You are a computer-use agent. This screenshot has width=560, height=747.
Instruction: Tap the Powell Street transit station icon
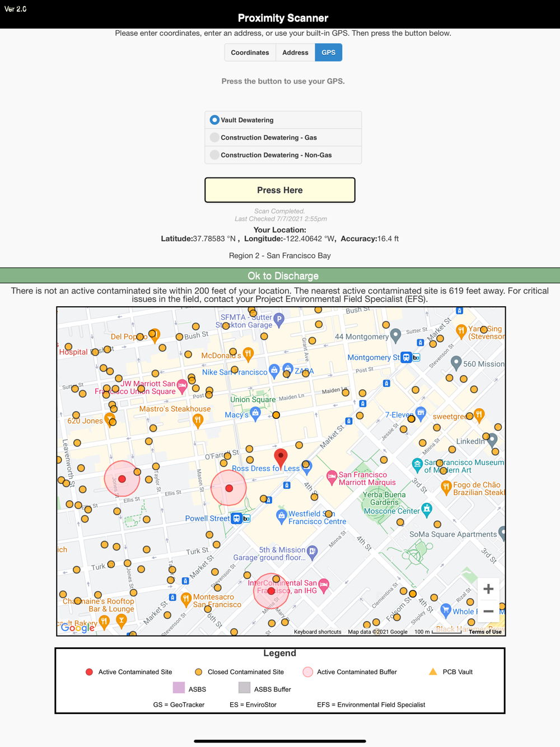[x=237, y=519]
